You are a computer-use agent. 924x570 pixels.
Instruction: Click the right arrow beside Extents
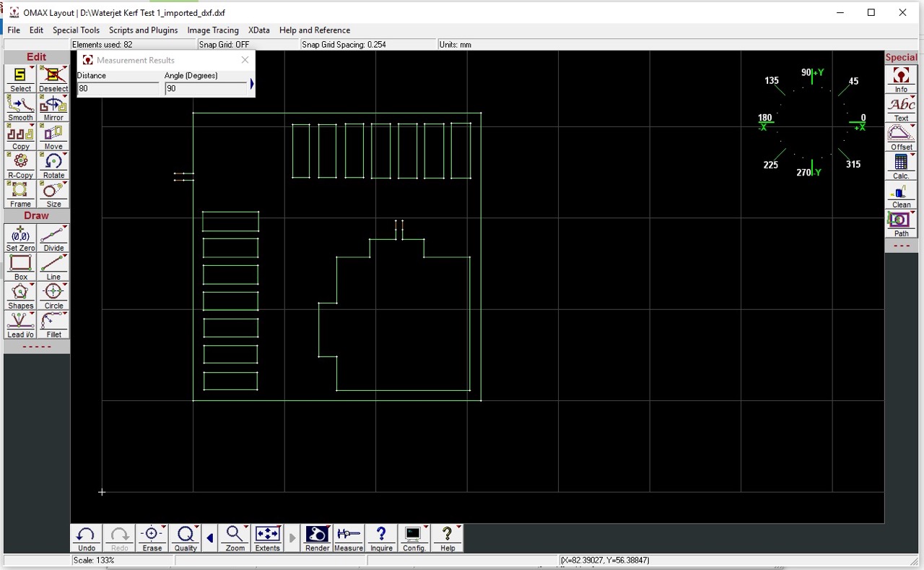tap(292, 537)
